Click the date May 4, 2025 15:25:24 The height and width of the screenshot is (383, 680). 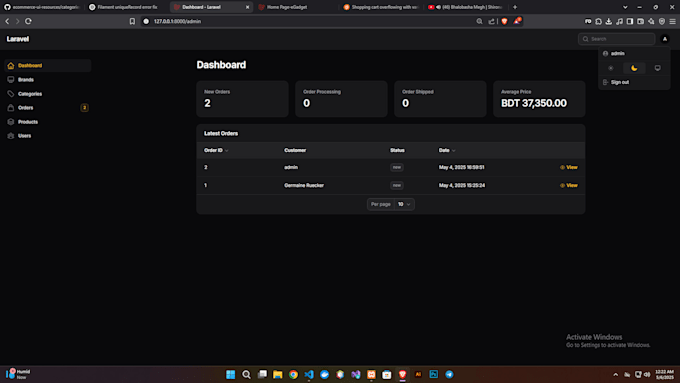point(462,186)
